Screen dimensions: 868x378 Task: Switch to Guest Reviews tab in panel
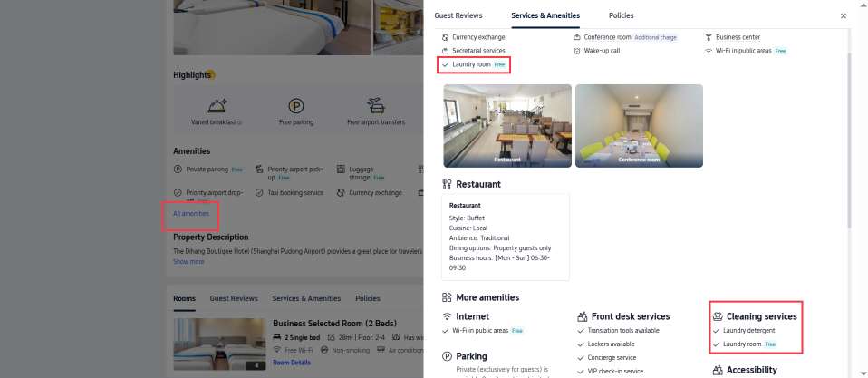[x=458, y=15]
